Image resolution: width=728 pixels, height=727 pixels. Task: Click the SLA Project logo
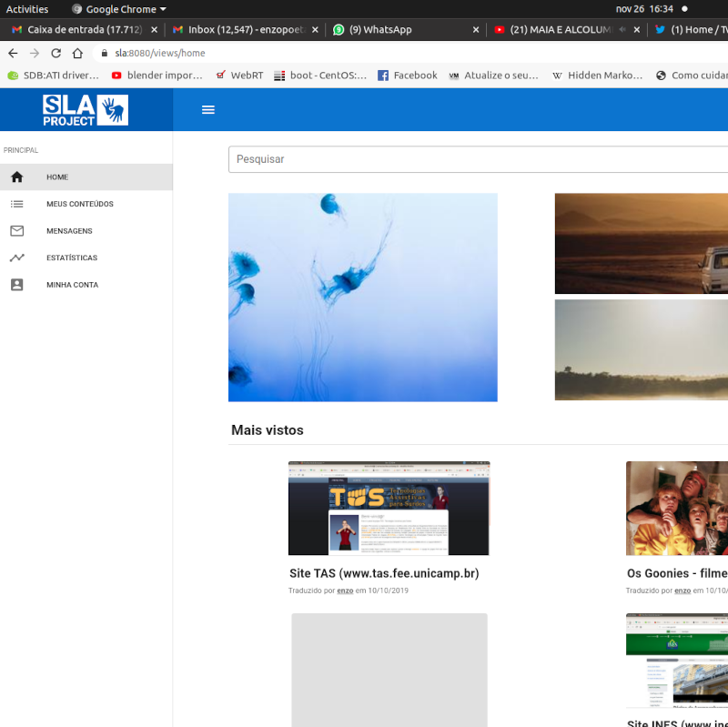(86, 110)
